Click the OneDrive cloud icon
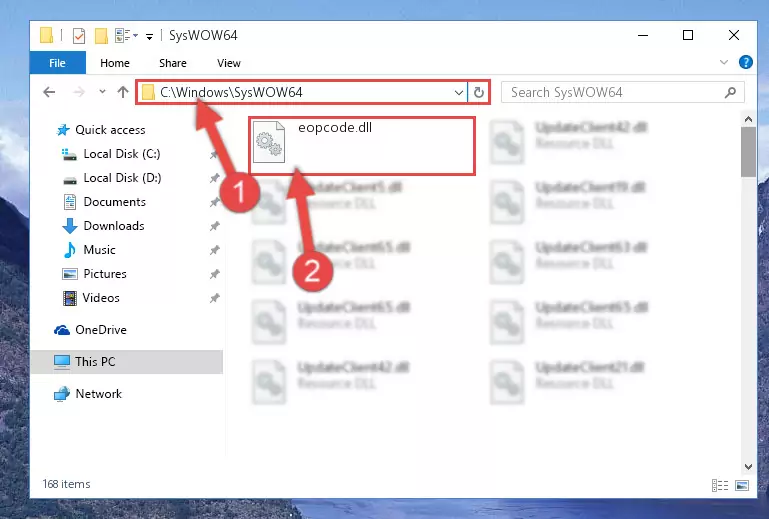769x519 pixels. click(x=62, y=330)
